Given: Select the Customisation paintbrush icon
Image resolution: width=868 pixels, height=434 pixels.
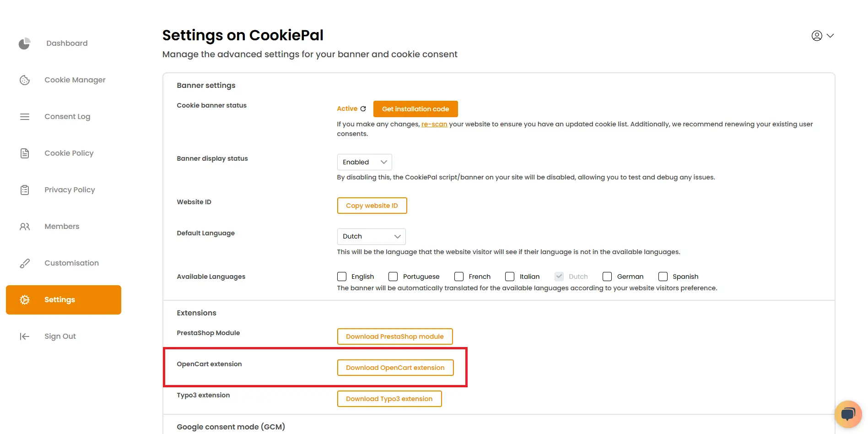Looking at the screenshot, I should point(24,263).
